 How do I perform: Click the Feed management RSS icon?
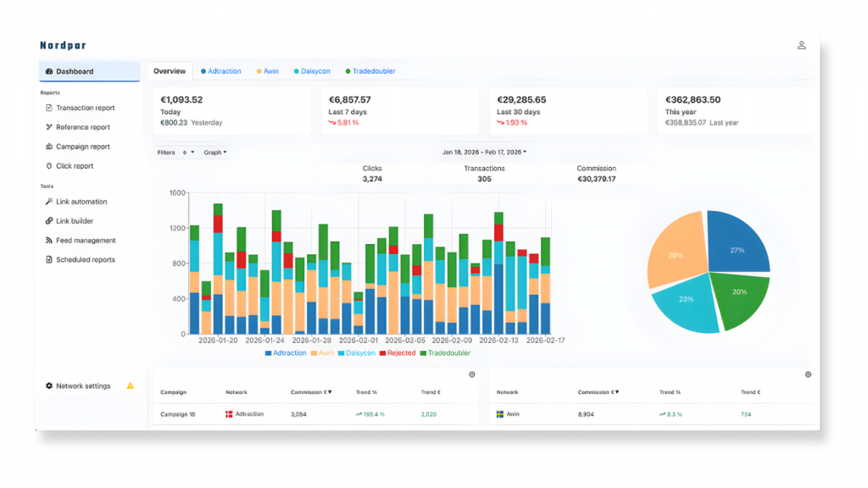(x=48, y=241)
